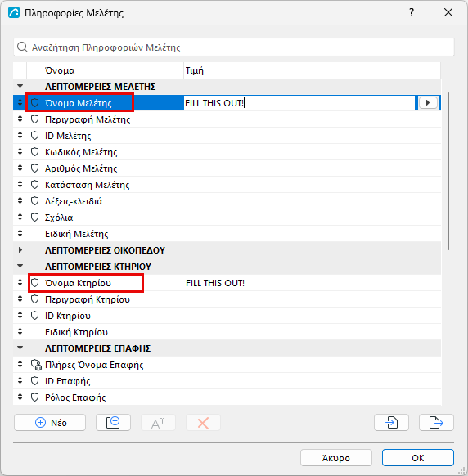Click the shield icon beside Περιγραφή Κτηρίου
This screenshot has height=476, width=468.
pyautogui.click(x=35, y=299)
